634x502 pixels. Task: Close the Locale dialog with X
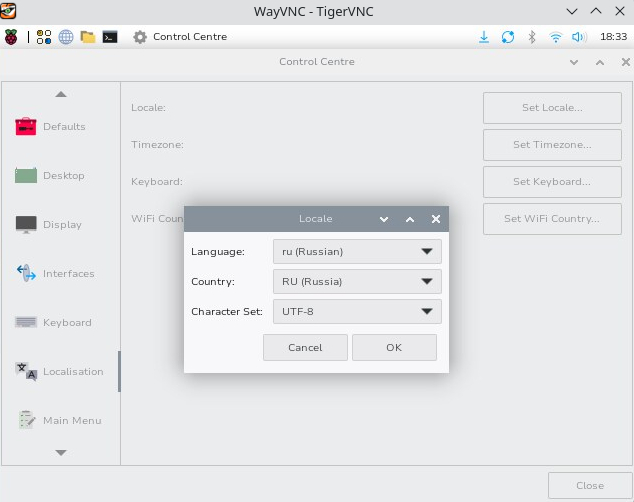(x=435, y=219)
